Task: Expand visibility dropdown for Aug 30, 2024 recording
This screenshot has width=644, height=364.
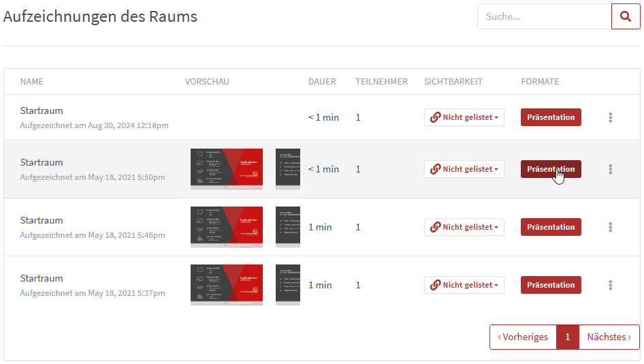Action: [x=464, y=118]
